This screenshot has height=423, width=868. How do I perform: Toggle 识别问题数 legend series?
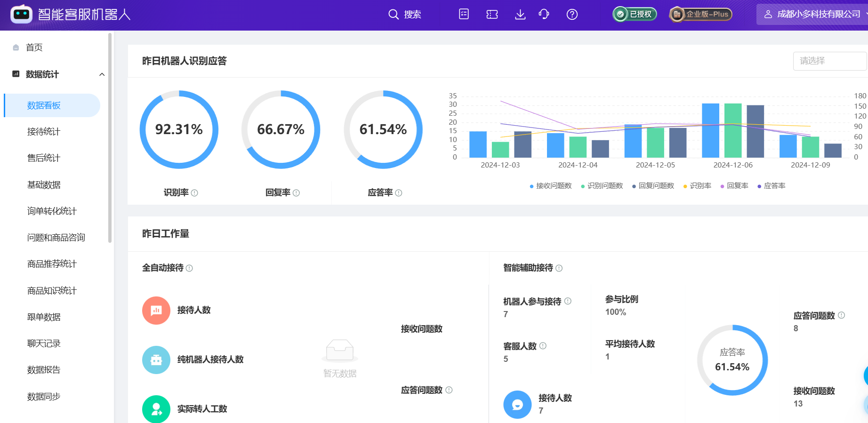coord(602,186)
